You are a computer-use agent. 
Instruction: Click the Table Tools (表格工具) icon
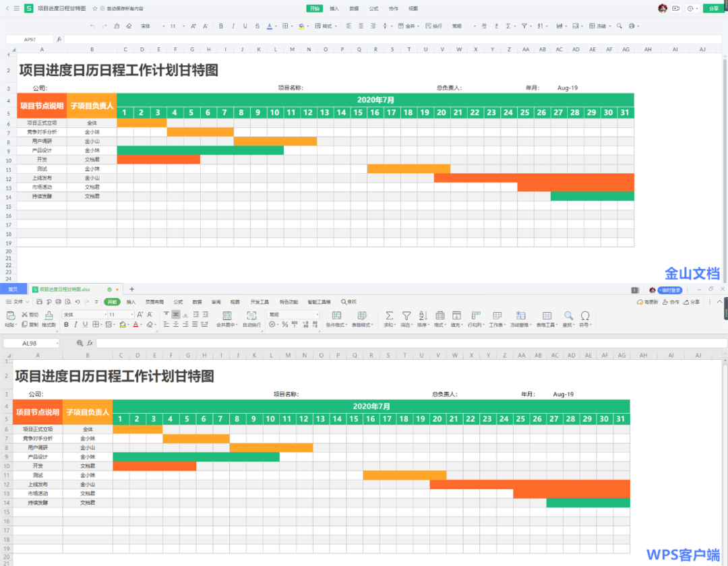tap(547, 316)
